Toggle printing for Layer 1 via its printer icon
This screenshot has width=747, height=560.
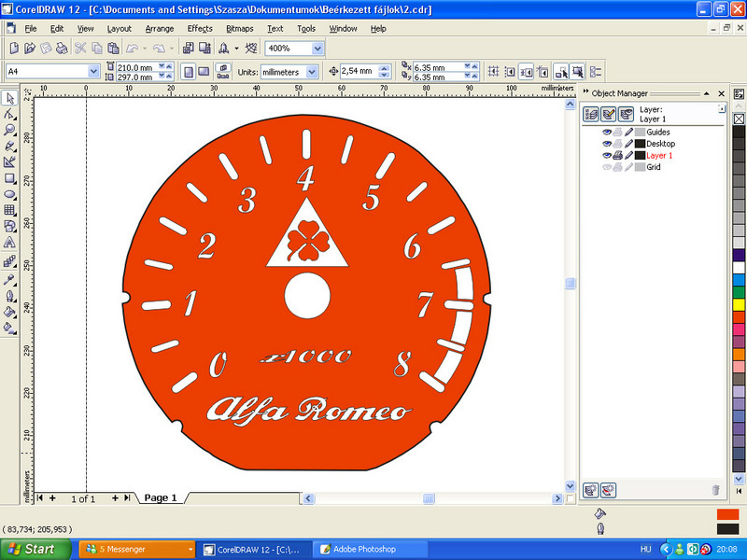tap(617, 155)
